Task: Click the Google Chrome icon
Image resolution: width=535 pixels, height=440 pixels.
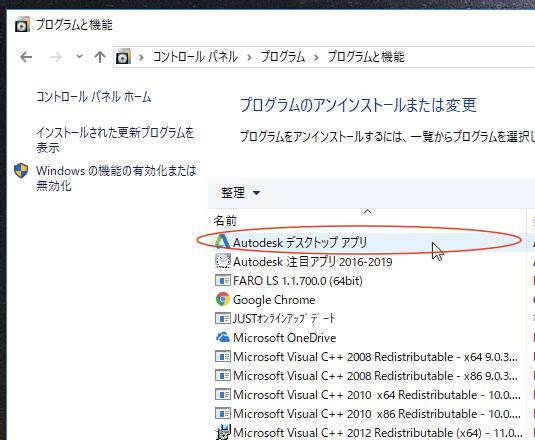Action: click(x=223, y=299)
